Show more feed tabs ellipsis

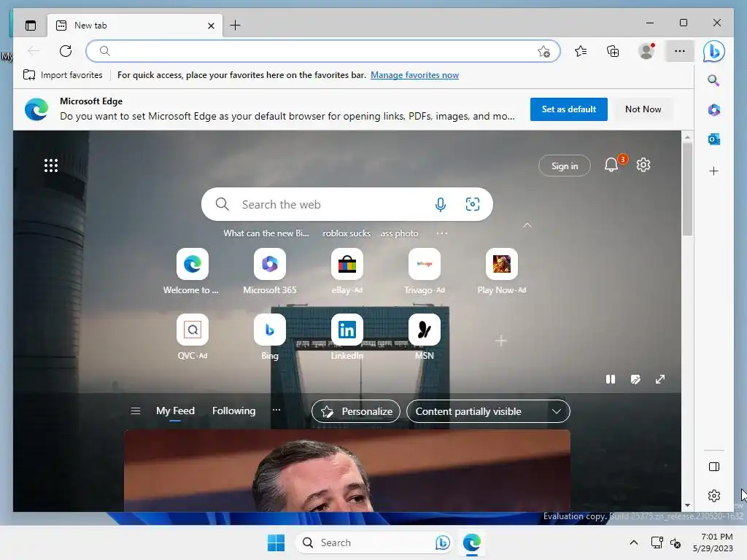276,410
